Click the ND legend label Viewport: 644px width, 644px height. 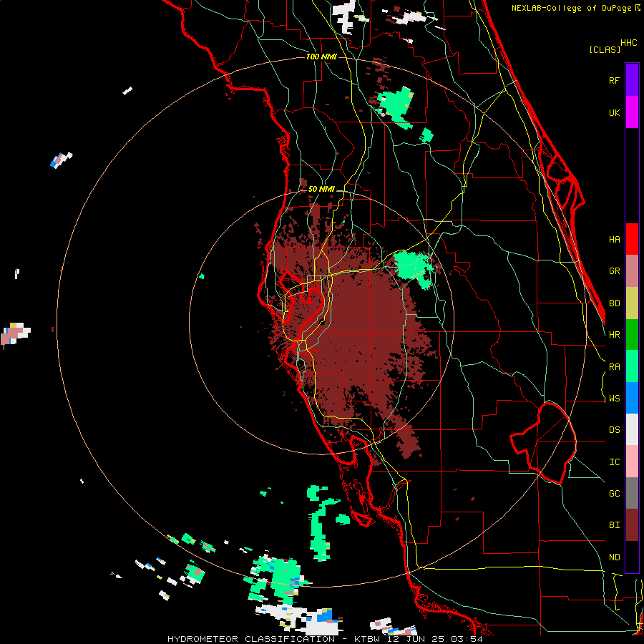pos(614,557)
